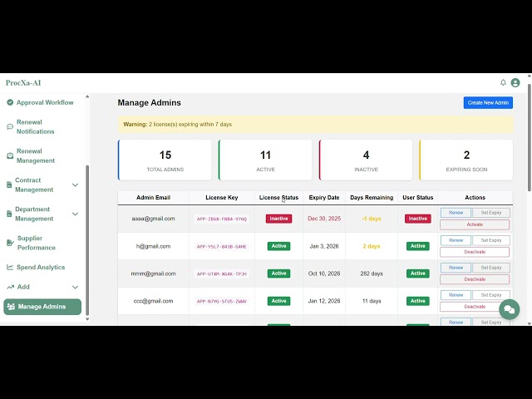Click the Oct 10, 2026 expiry date

coord(324,273)
